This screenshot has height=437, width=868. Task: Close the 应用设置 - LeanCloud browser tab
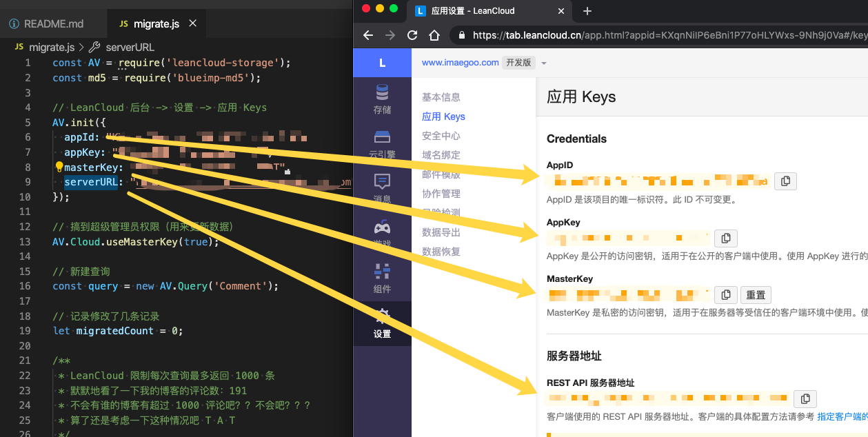point(561,11)
